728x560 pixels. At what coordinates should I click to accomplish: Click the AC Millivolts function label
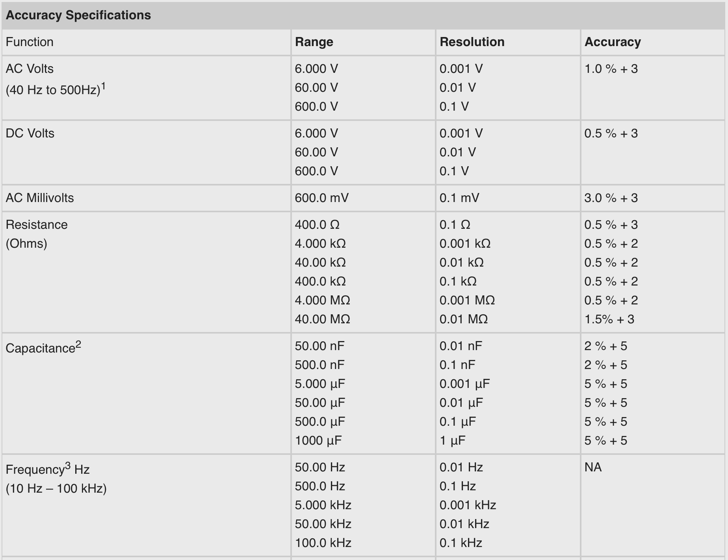(40, 198)
